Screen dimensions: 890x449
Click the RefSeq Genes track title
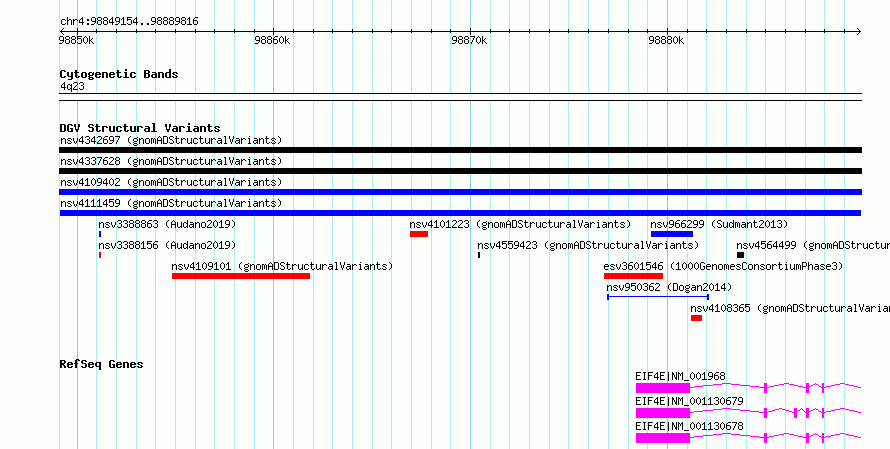[x=101, y=364]
